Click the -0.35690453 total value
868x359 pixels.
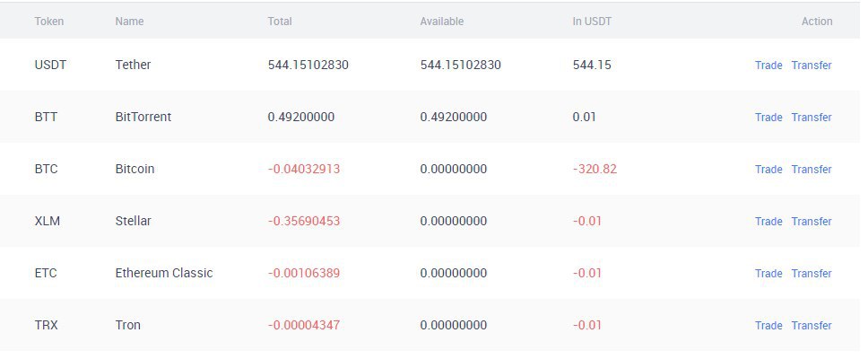(x=304, y=221)
